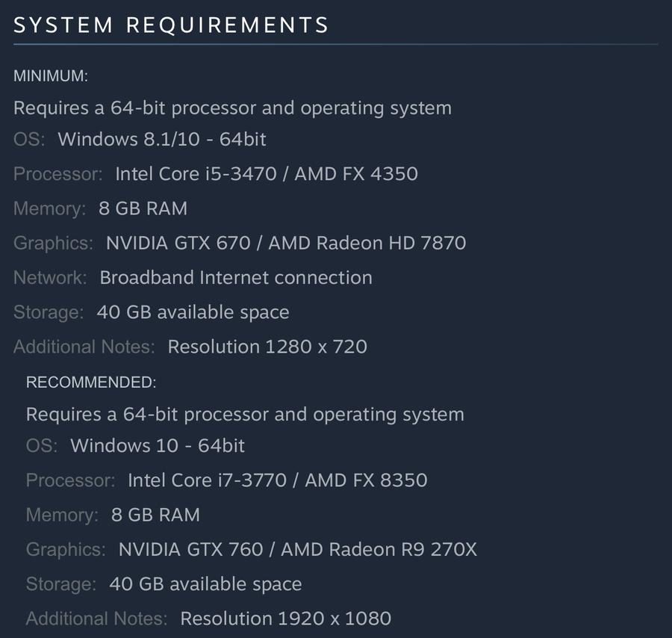Click the NVIDIA GTX 760 graphics text

pyautogui.click(x=190, y=550)
